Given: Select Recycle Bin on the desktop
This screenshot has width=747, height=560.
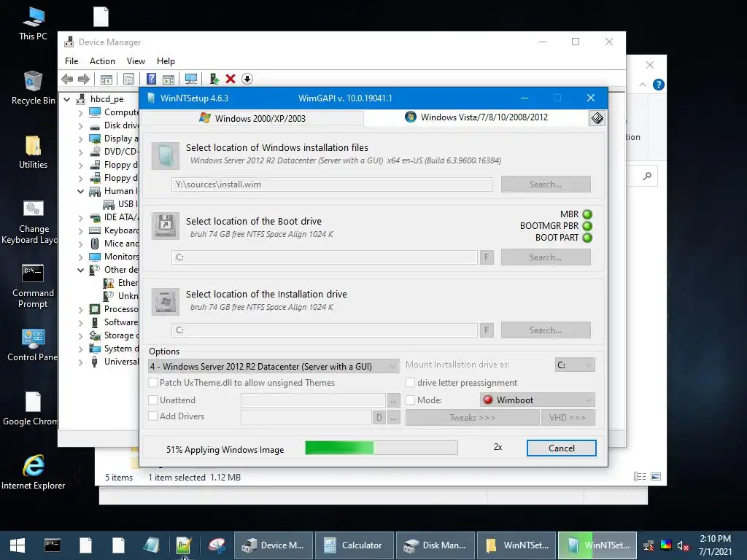Looking at the screenshot, I should pos(33,88).
